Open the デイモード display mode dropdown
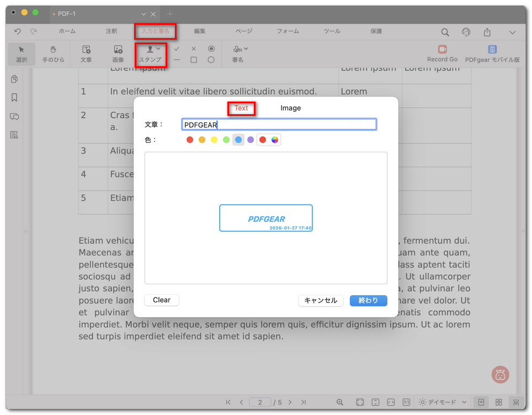The width and height of the screenshot is (532, 415). [443, 402]
